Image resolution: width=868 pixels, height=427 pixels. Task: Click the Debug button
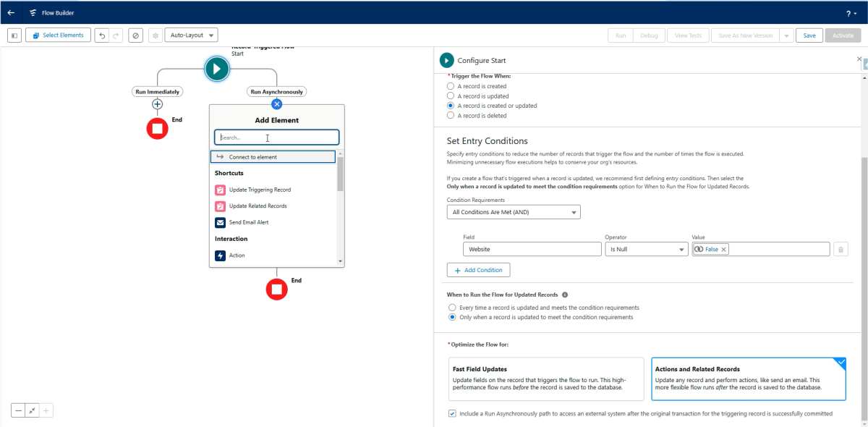[x=649, y=35]
